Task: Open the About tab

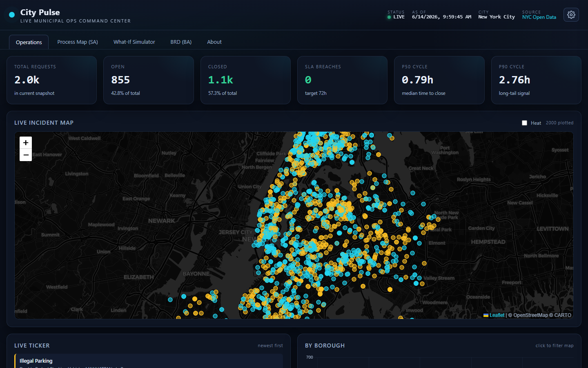Action: 214,42
